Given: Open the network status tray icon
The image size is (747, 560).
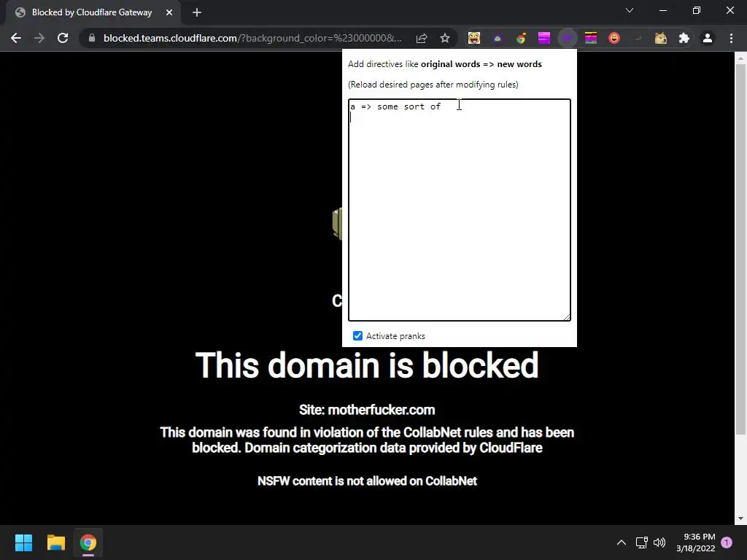Looking at the screenshot, I should [642, 542].
